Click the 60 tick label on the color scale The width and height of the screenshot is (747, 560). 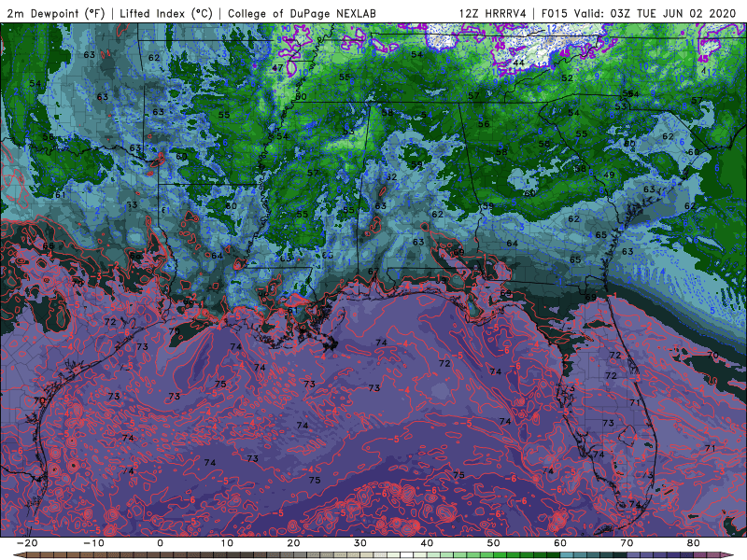560,543
